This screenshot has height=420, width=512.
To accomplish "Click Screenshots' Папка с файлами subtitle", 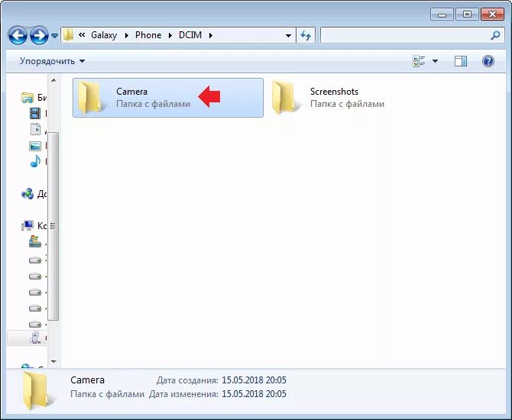I will click(347, 104).
